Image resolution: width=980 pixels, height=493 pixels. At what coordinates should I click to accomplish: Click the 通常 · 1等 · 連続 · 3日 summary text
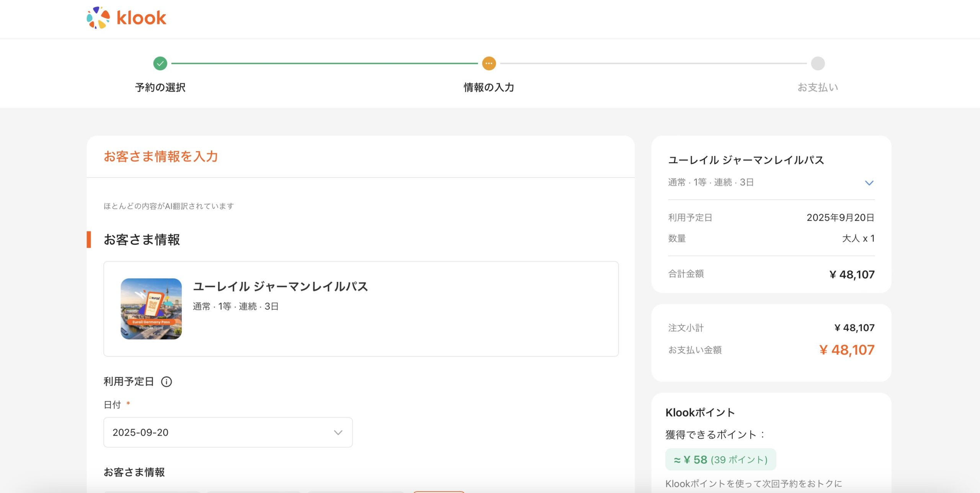click(711, 182)
